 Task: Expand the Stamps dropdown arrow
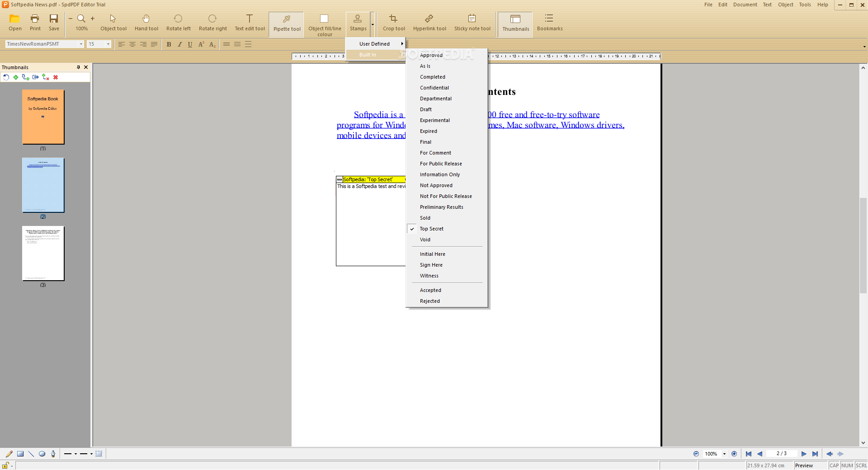point(373,24)
